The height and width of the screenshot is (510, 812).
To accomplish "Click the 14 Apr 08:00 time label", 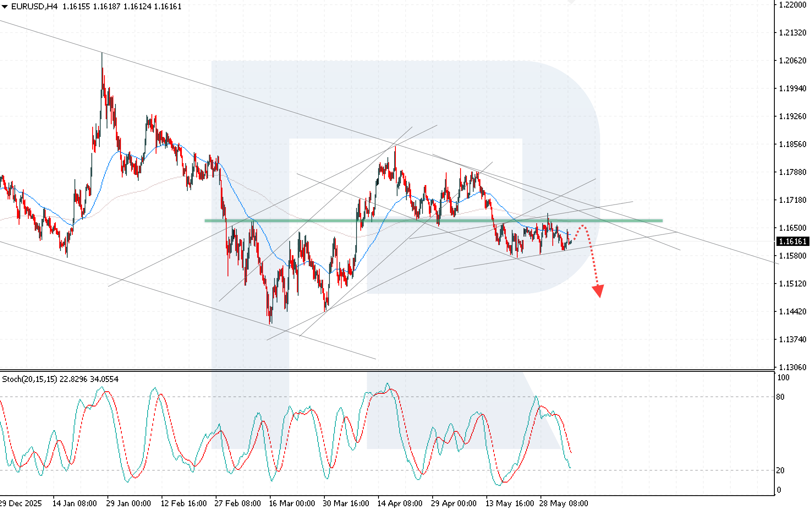I will [x=400, y=503].
